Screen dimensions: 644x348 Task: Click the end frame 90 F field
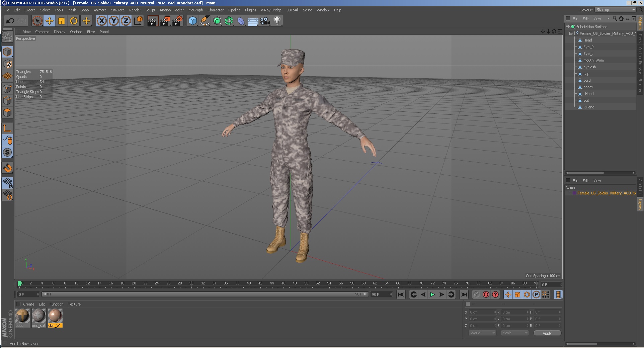pyautogui.click(x=381, y=294)
